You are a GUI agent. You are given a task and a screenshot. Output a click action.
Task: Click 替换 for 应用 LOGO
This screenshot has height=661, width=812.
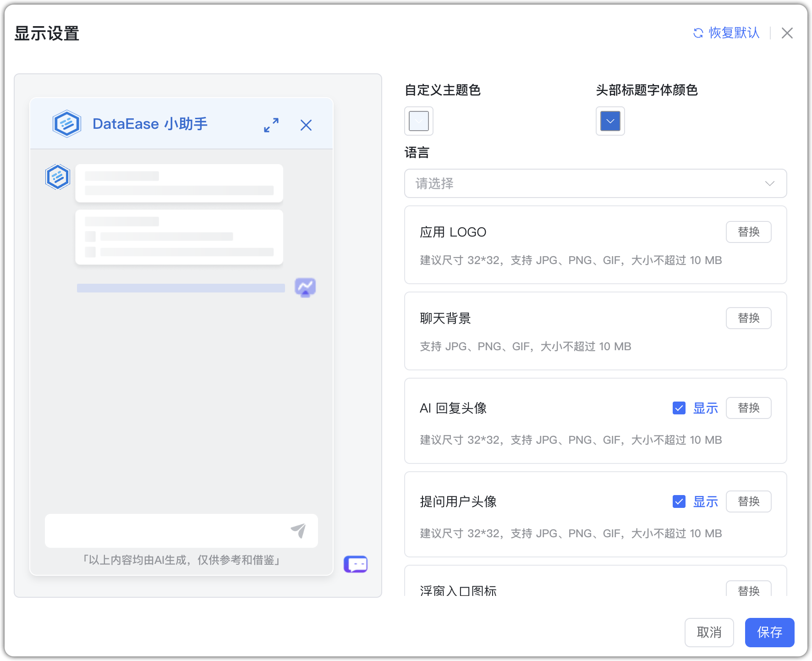748,232
